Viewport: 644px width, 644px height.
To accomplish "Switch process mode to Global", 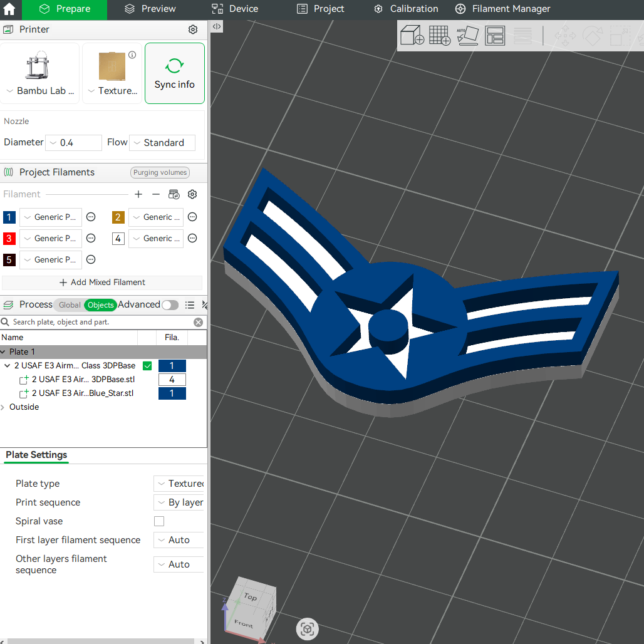I will point(70,304).
